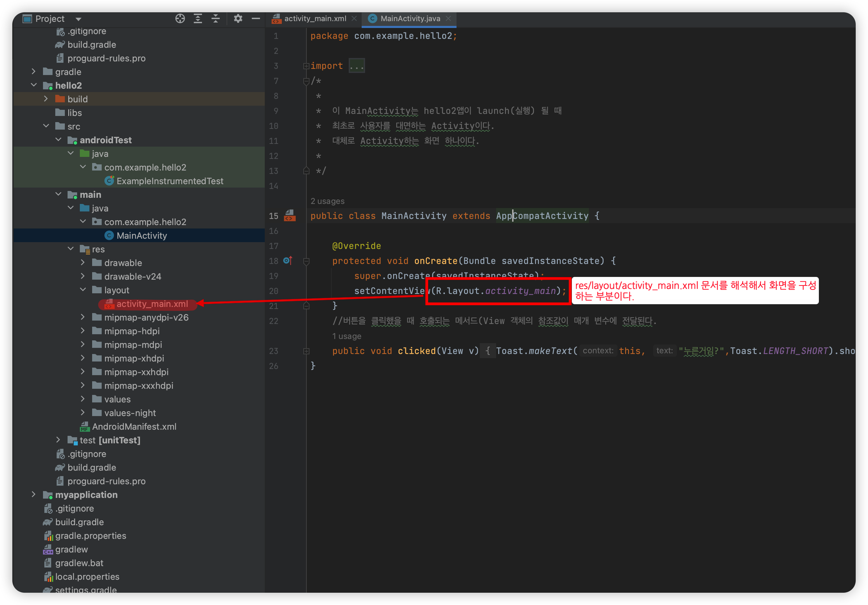The height and width of the screenshot is (605, 868).
Task: Click the Collapse All toolbar icon
Action: pyautogui.click(x=216, y=18)
